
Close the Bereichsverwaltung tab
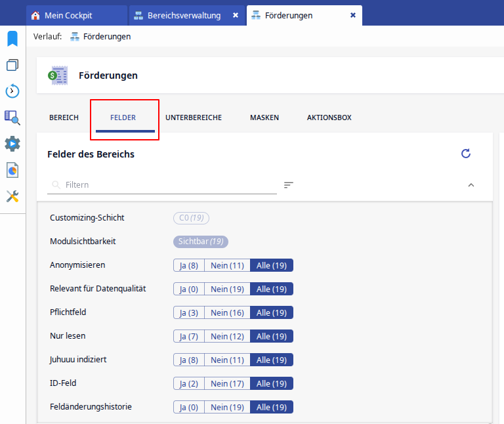pyautogui.click(x=236, y=15)
